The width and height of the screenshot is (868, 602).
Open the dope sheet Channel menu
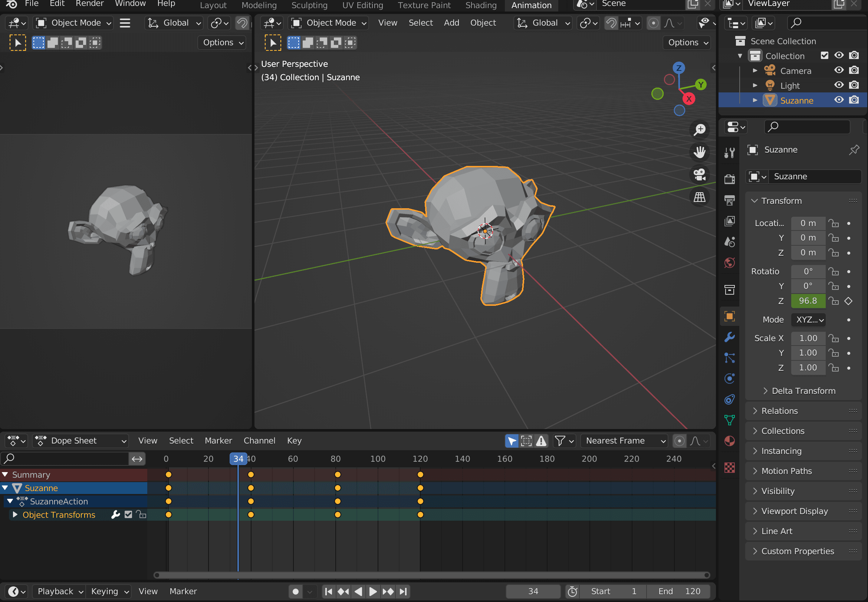259,441
